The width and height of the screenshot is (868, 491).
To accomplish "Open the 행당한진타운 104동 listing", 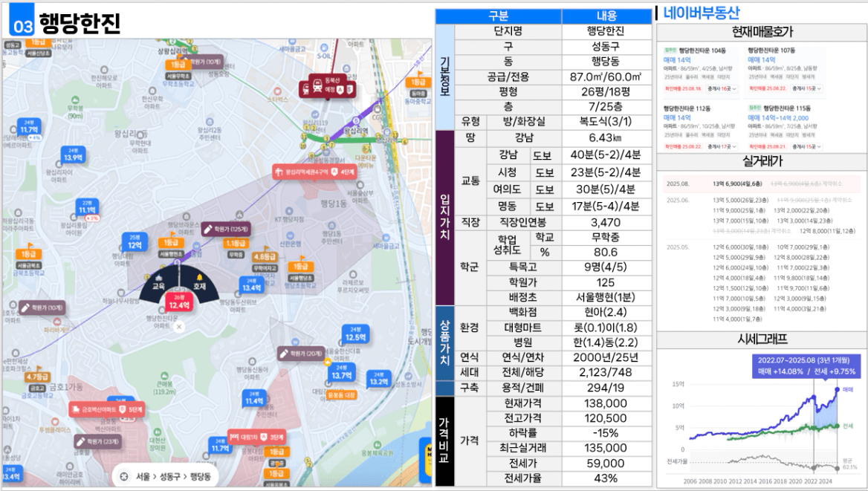I will pos(702,51).
